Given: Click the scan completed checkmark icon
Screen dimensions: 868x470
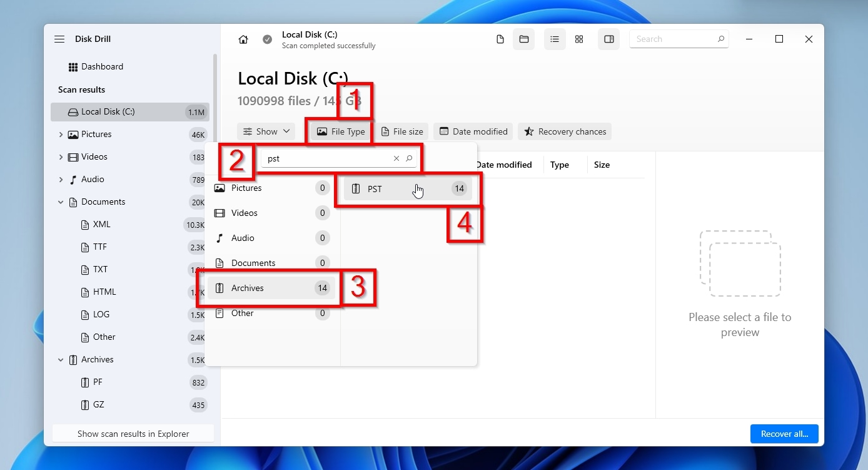Looking at the screenshot, I should [267, 39].
